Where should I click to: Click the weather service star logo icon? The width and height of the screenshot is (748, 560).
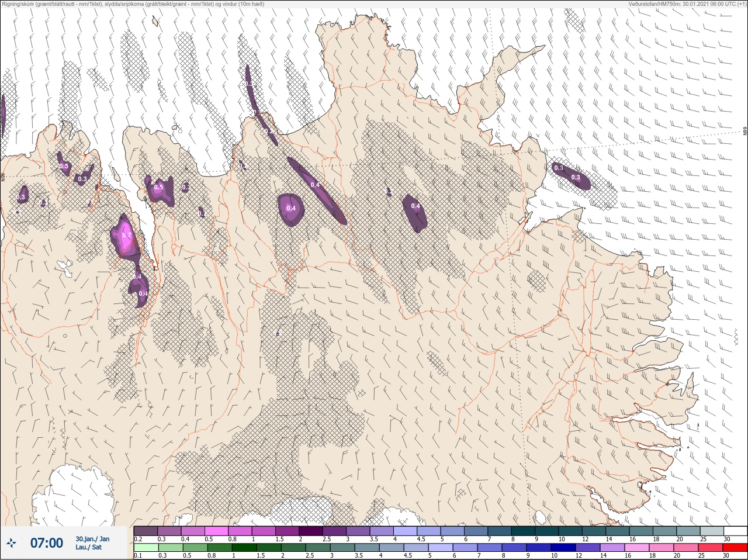click(x=12, y=543)
